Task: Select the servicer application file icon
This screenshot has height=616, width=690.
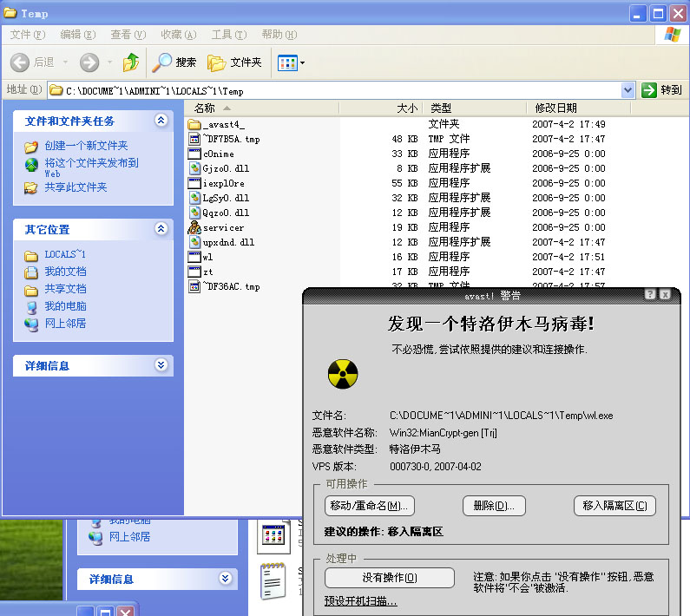Action: [x=195, y=227]
